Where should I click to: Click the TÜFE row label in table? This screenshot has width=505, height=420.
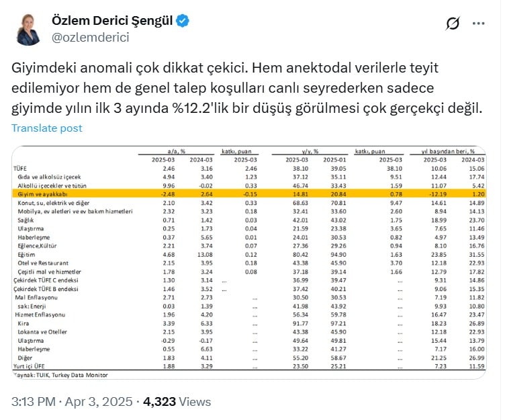coord(20,169)
